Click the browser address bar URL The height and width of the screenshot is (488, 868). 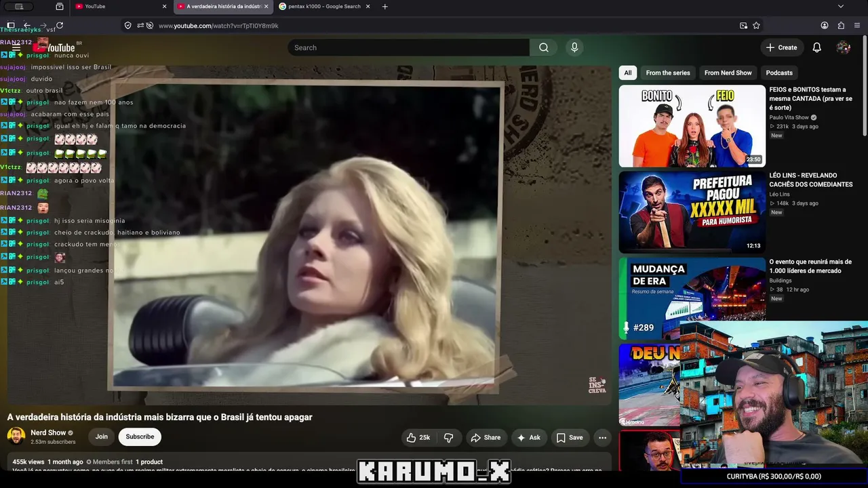(x=218, y=26)
